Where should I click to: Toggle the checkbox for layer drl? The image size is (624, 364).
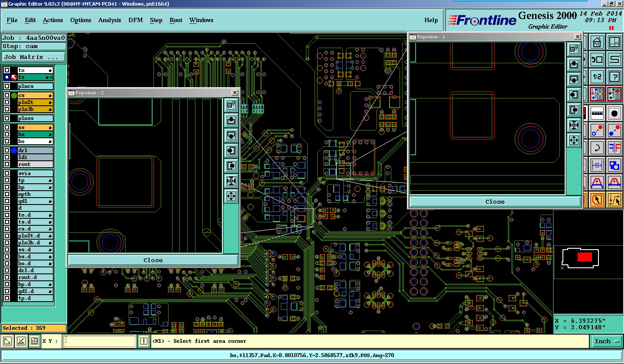pos(7,150)
